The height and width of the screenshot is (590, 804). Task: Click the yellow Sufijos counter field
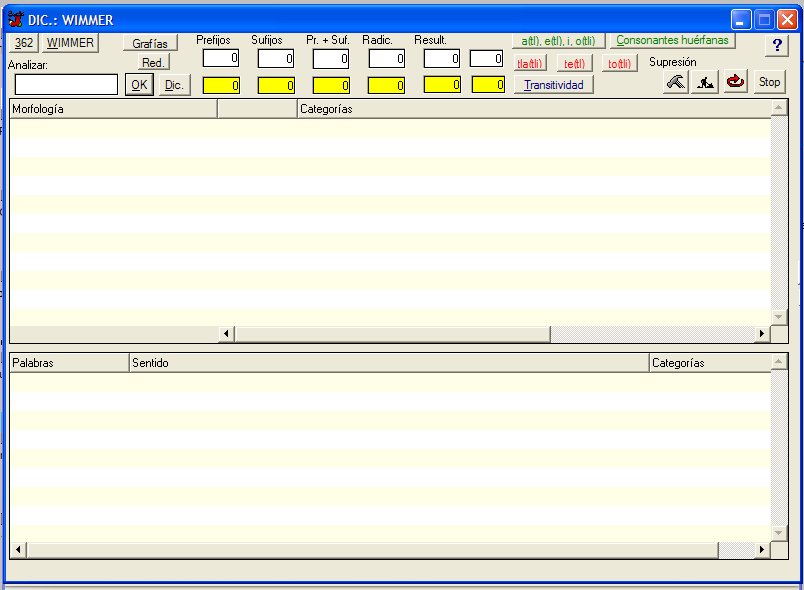point(276,86)
